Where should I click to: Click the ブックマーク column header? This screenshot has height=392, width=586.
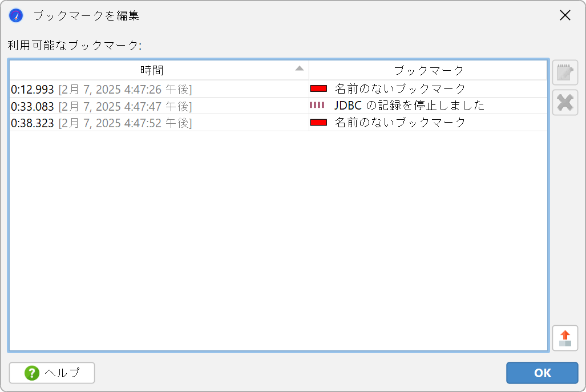(429, 70)
